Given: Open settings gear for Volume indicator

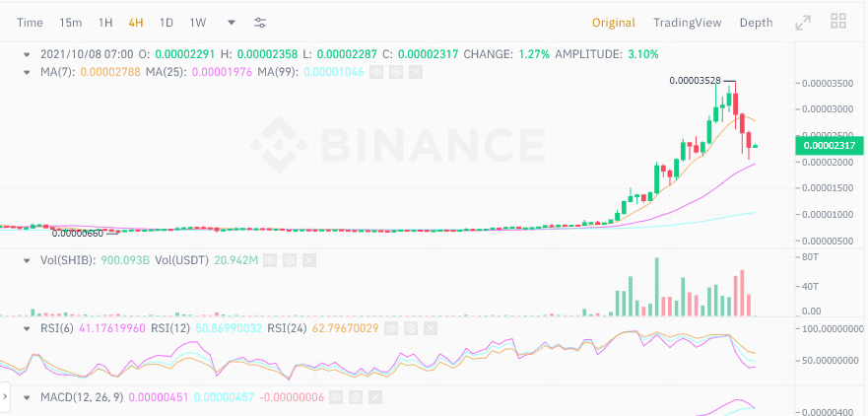Looking at the screenshot, I should pos(290,260).
